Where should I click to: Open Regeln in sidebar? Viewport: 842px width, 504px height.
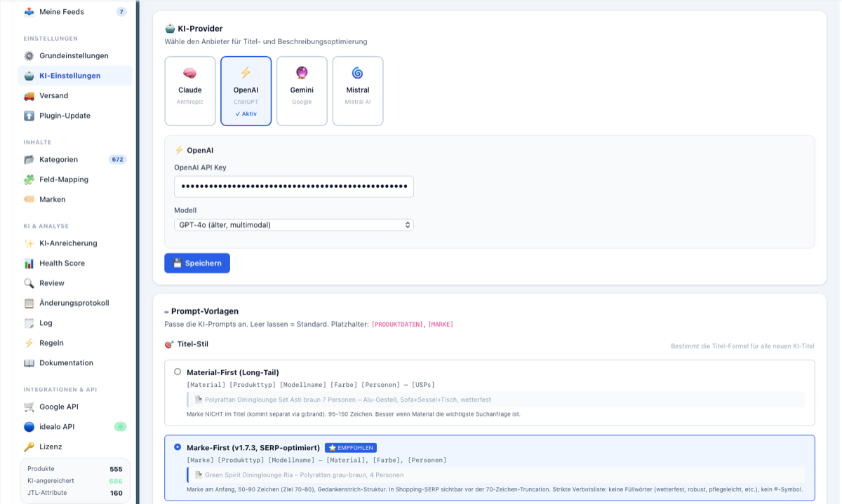[75, 343]
